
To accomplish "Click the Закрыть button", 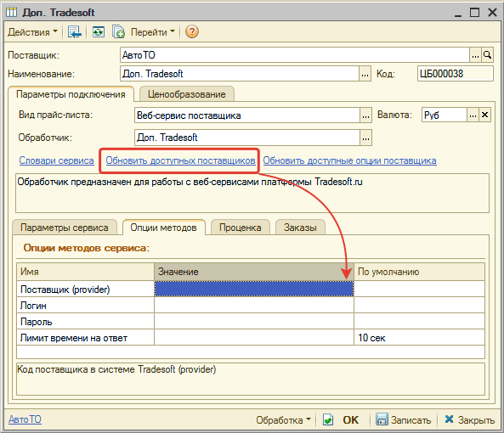I will pos(470,419).
